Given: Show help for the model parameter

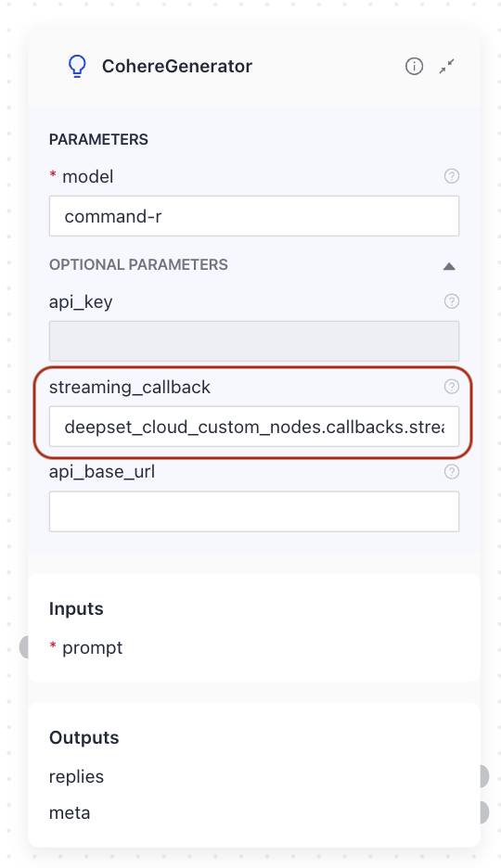Looking at the screenshot, I should [x=452, y=176].
